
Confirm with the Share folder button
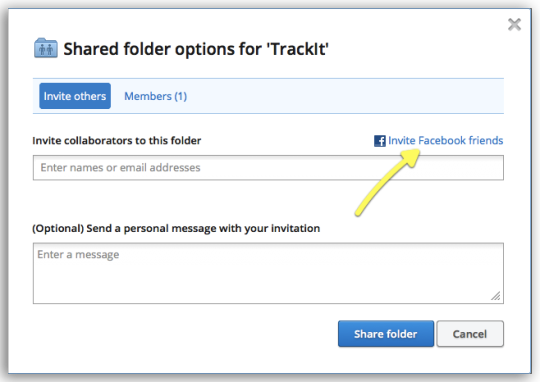(x=386, y=334)
